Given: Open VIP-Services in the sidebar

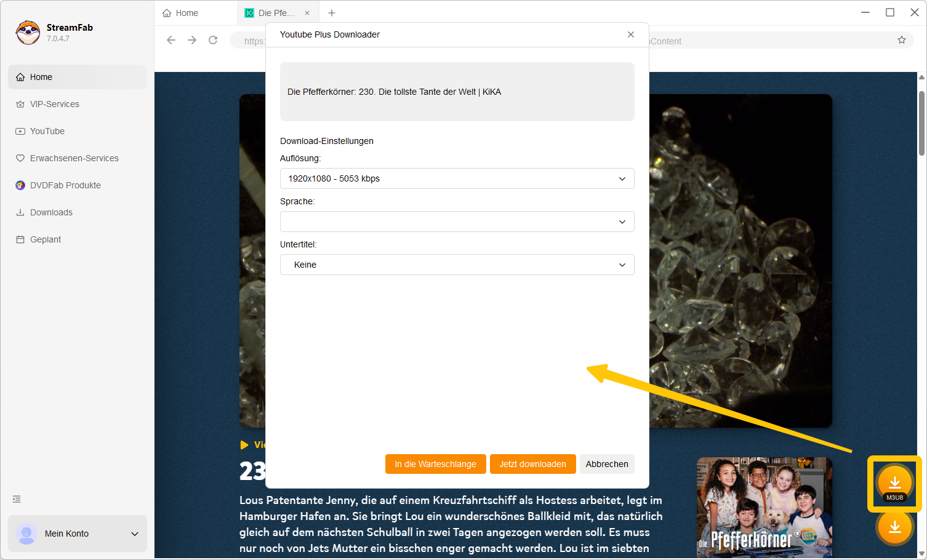Looking at the screenshot, I should [78, 104].
